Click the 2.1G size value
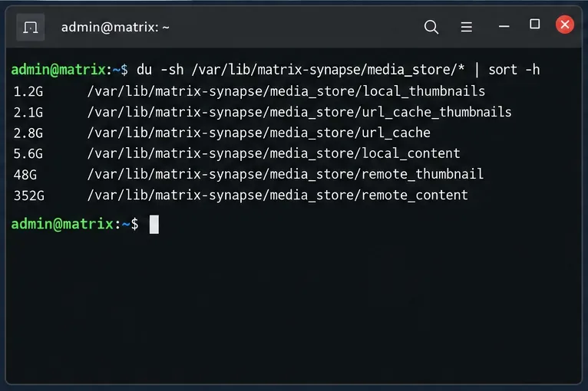This screenshot has width=588, height=391. (x=28, y=113)
